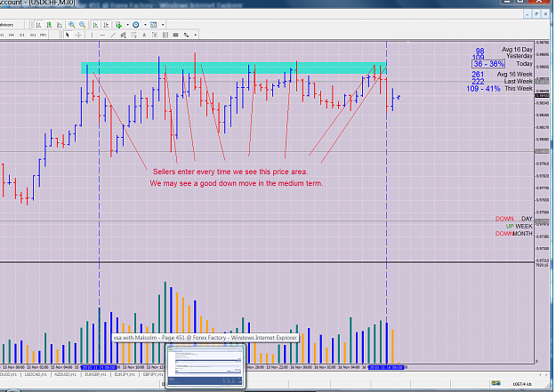
Task: Click the vertical bars tool icon
Action: click(165, 35)
